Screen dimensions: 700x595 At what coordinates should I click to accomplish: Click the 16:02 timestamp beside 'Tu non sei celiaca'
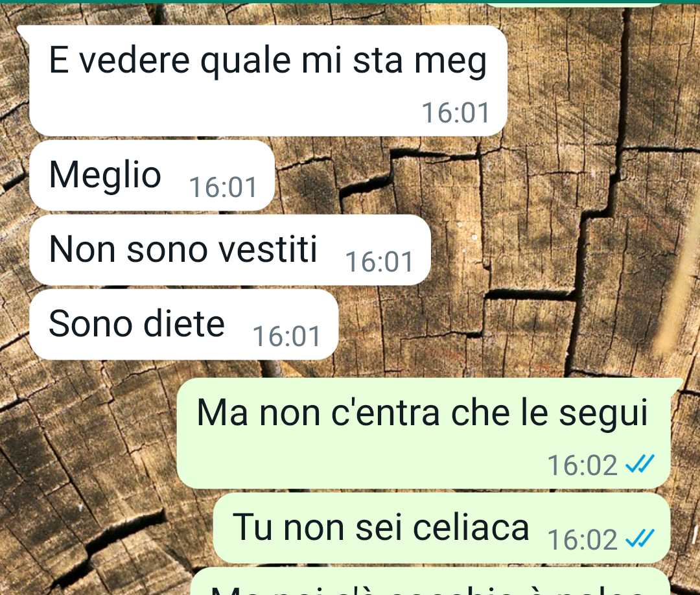583,540
